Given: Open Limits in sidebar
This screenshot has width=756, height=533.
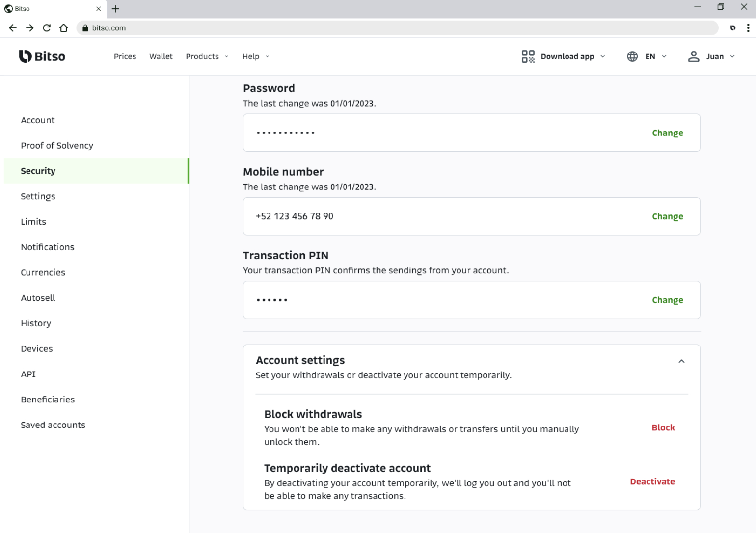Looking at the screenshot, I should pyautogui.click(x=33, y=222).
